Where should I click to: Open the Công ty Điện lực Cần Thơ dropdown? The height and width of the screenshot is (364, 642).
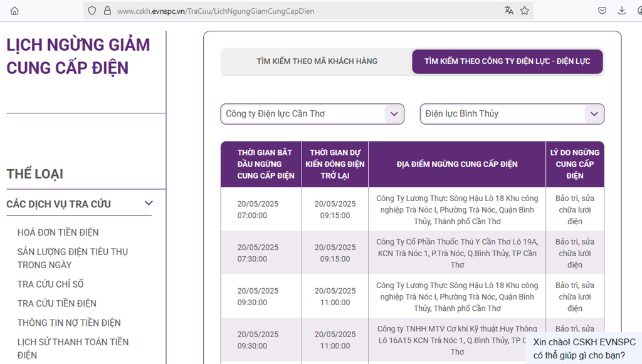(x=312, y=114)
